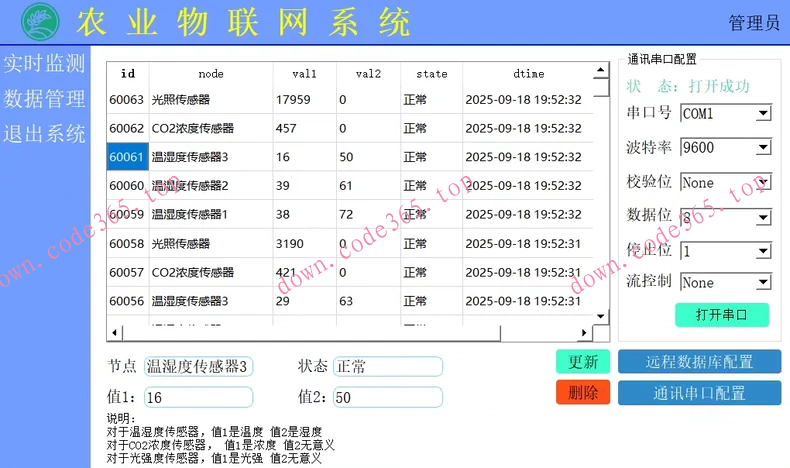
Task: Click the id column header
Action: 128,74
